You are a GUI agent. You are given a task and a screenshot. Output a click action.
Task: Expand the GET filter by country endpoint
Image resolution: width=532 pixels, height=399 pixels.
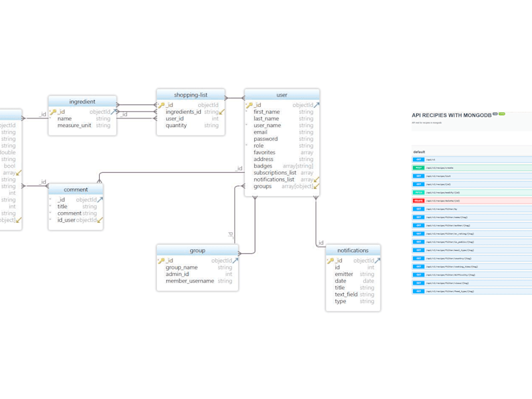point(472,258)
